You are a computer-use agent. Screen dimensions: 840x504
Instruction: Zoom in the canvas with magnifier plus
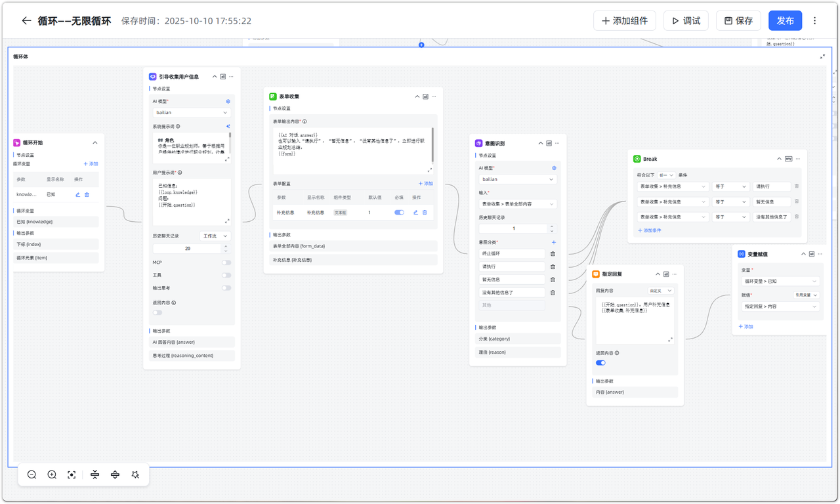pos(52,474)
